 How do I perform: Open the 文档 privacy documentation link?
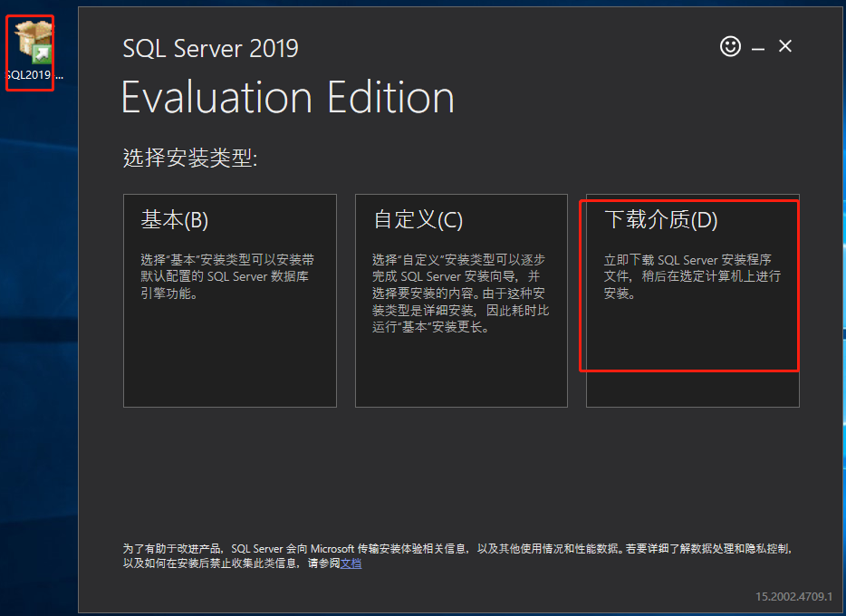[x=351, y=563]
